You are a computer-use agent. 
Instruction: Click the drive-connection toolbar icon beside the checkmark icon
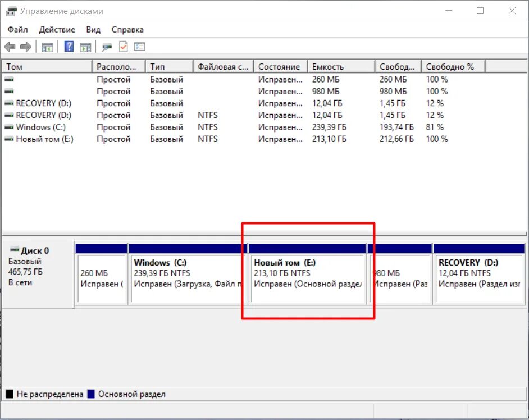(x=107, y=47)
